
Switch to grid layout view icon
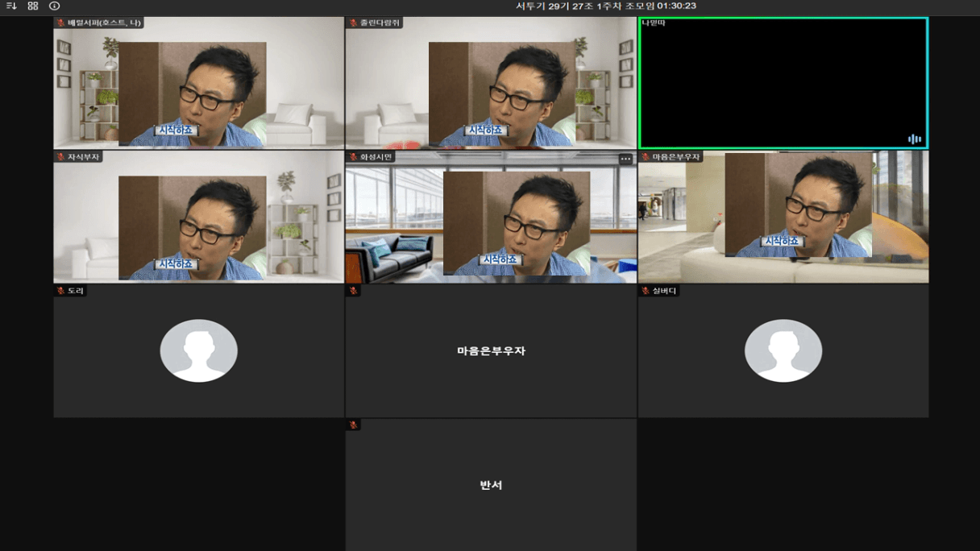point(33,6)
